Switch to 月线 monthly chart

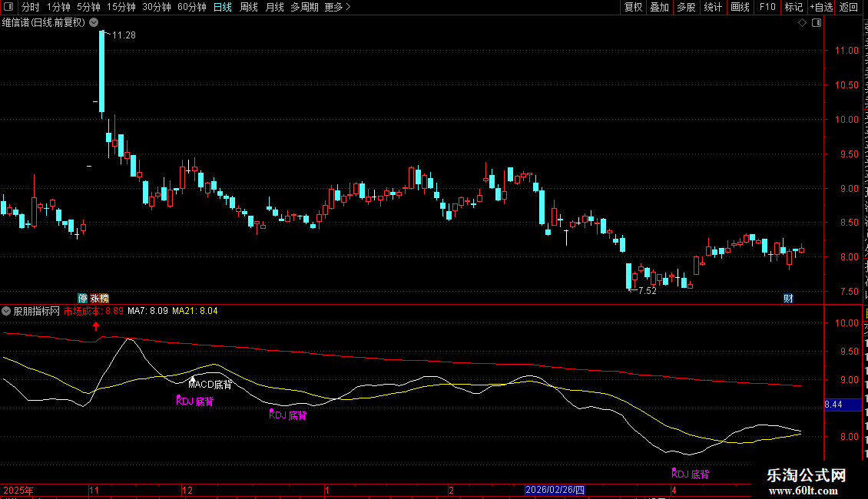coord(274,7)
